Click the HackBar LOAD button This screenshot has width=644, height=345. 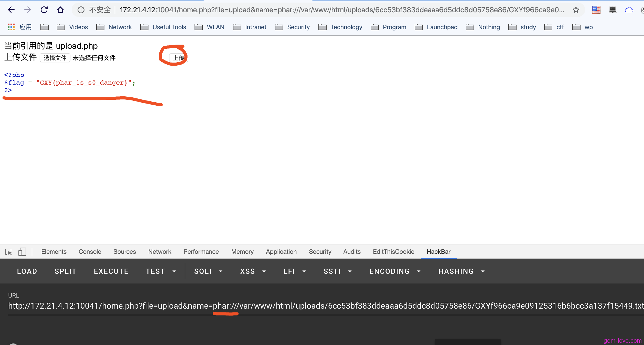(27, 271)
